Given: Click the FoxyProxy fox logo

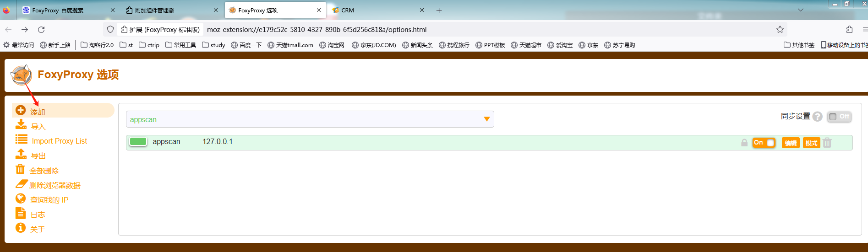Looking at the screenshot, I should [21, 75].
